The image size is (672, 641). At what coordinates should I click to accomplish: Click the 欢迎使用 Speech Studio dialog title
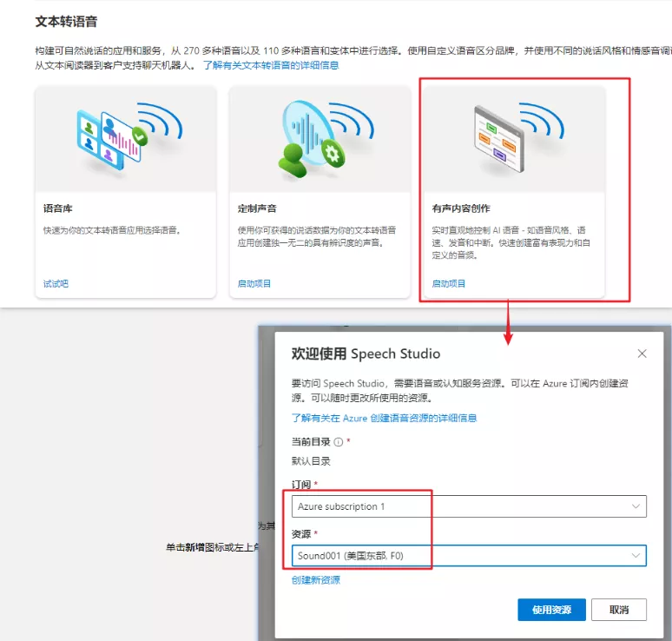(x=366, y=354)
